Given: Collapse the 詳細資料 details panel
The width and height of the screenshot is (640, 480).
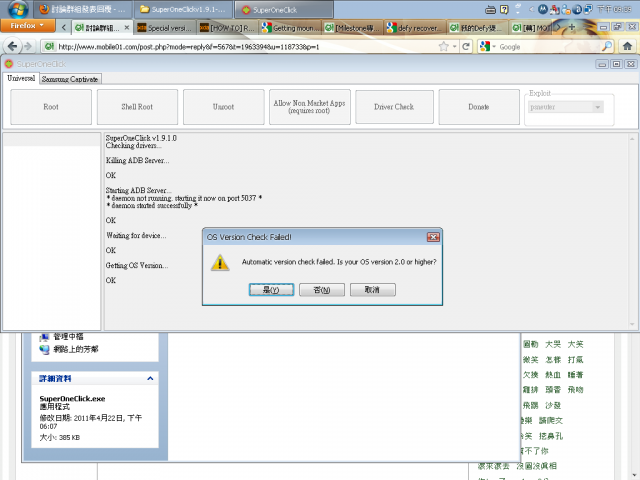Looking at the screenshot, I should (150, 378).
